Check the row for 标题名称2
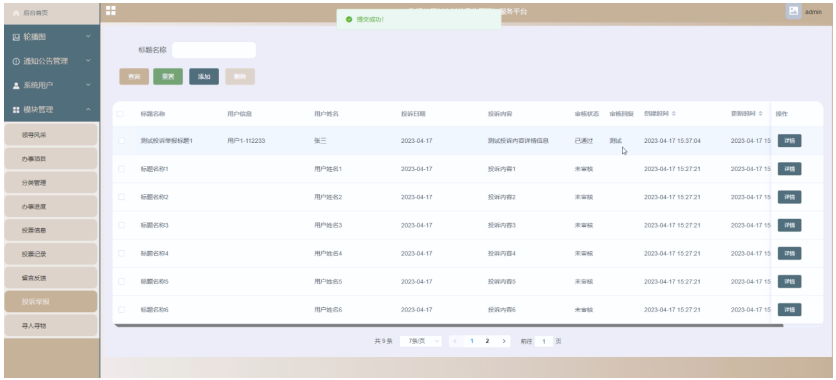 [x=122, y=197]
